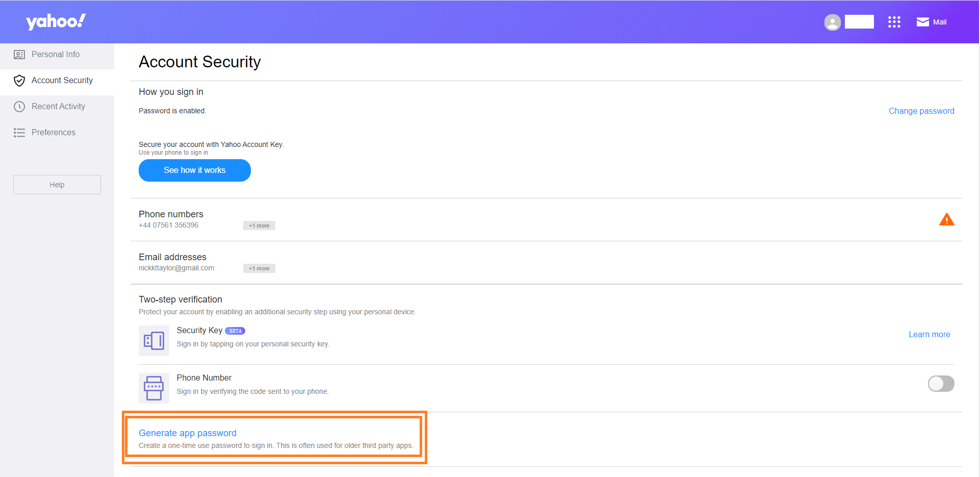Viewport: 980px width, 477px height.
Task: Click the Yahoo logo
Action: (x=56, y=21)
